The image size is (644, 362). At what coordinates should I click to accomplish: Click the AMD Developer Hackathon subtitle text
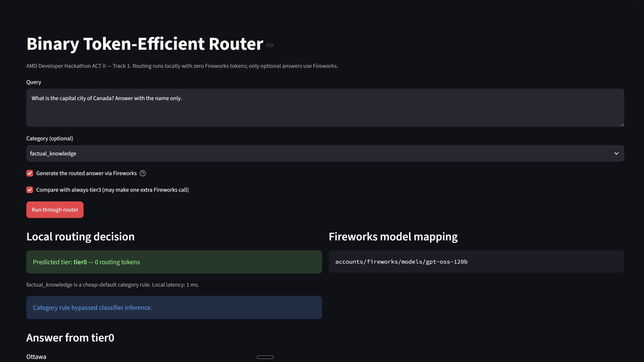click(x=182, y=66)
